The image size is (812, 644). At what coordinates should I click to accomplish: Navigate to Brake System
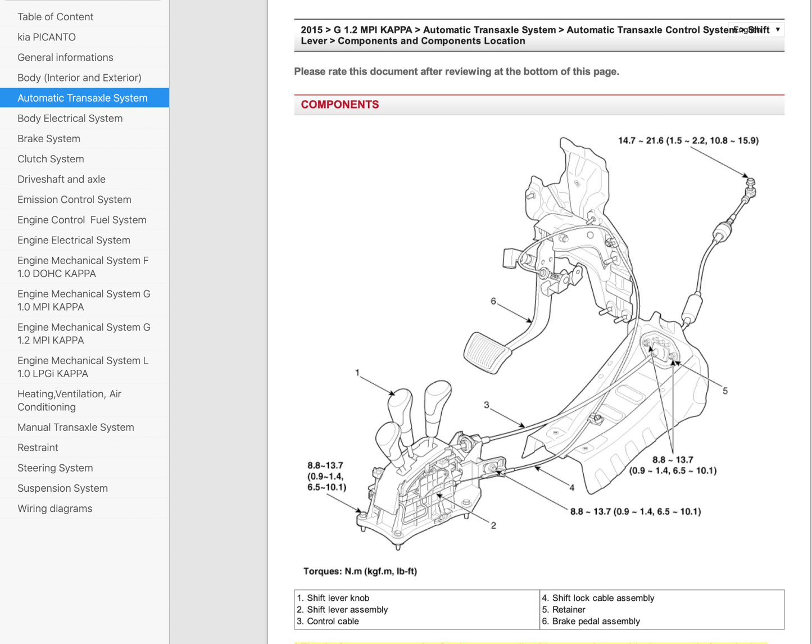(48, 139)
